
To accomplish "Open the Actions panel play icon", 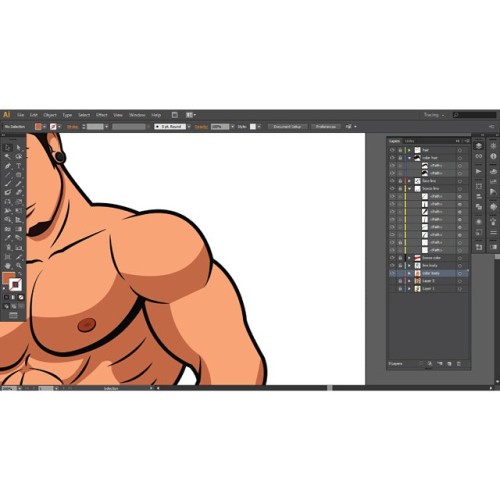I will tap(479, 171).
